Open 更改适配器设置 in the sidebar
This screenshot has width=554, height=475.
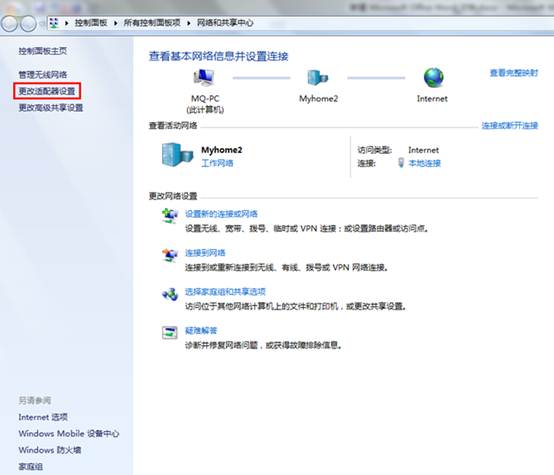pos(47,91)
